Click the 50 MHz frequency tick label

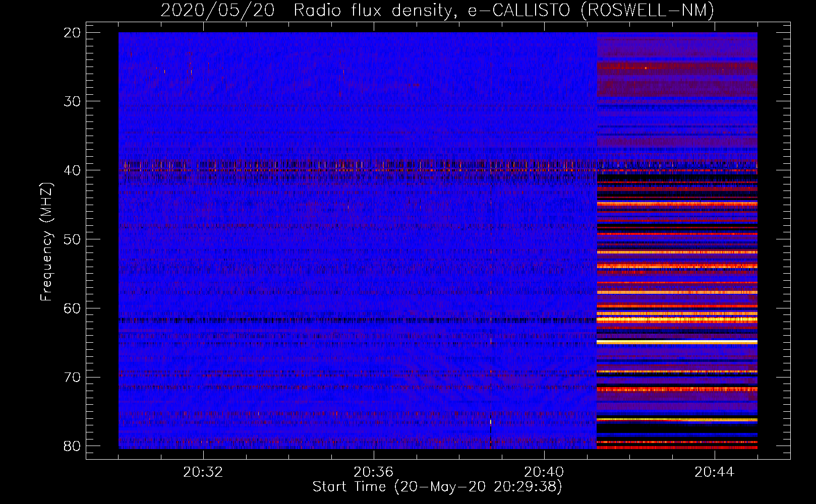click(73, 239)
